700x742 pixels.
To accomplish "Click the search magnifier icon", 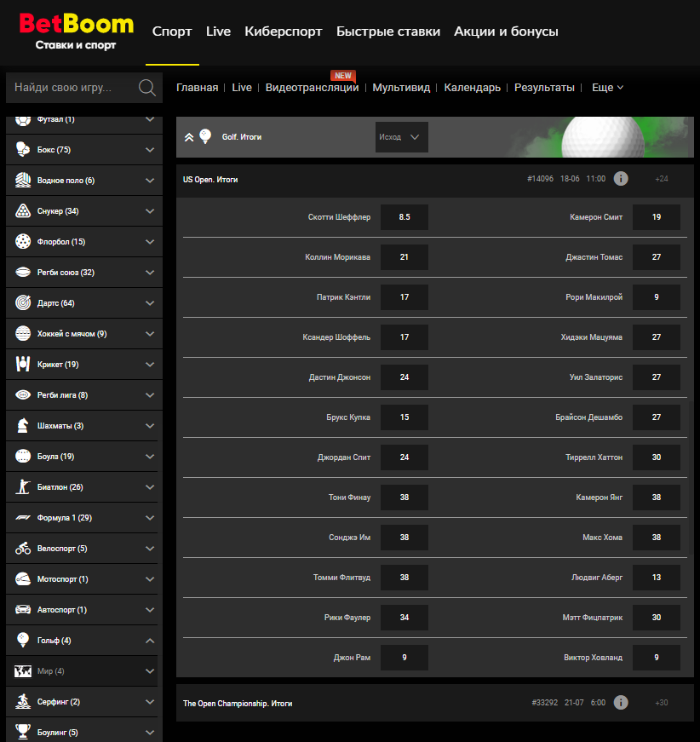I will click(x=146, y=88).
